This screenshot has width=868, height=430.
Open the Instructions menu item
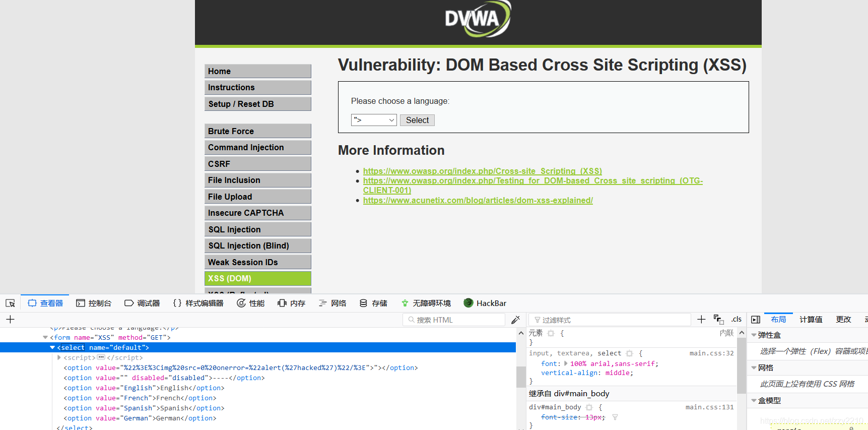click(258, 87)
